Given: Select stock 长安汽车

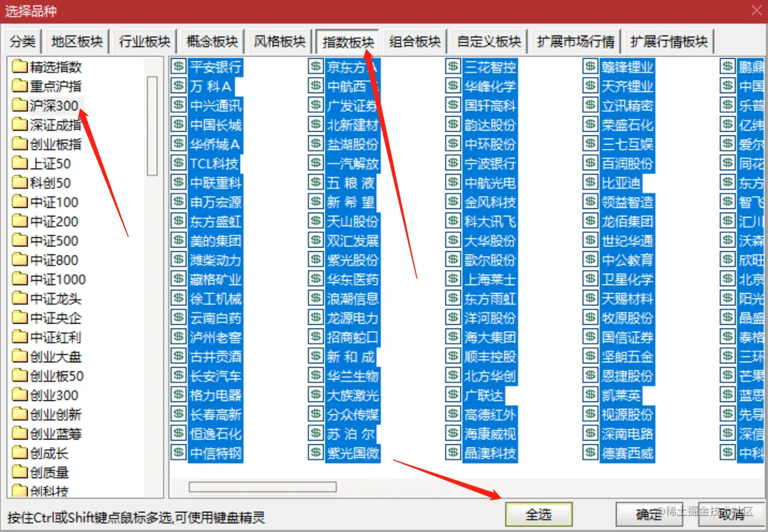Looking at the screenshot, I should click(x=216, y=376).
